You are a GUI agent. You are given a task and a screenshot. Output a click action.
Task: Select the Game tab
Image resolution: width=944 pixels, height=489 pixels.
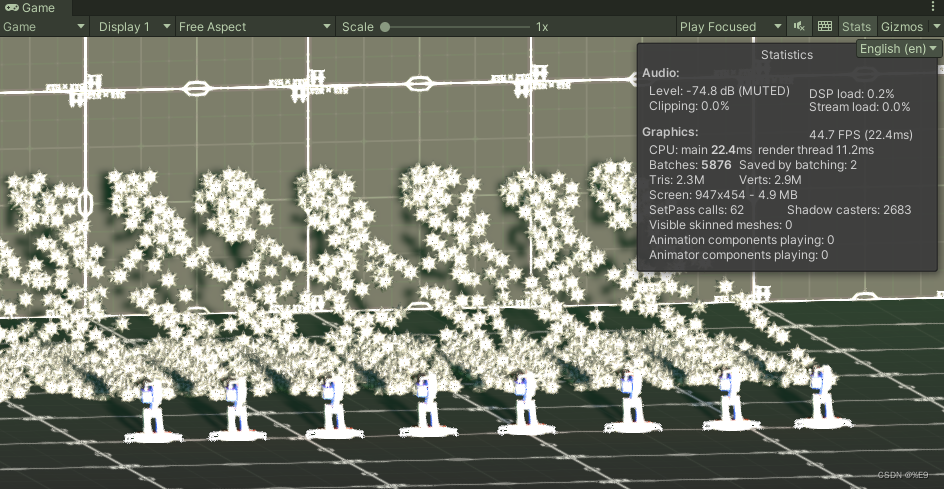click(36, 8)
